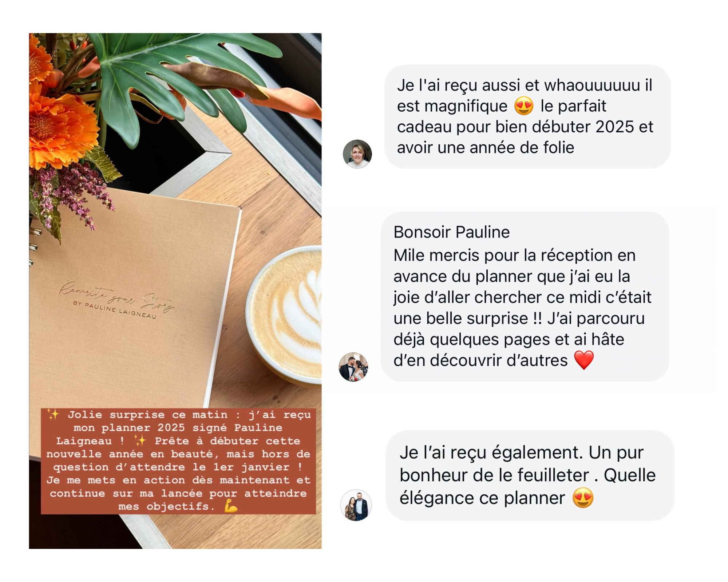
Task: Click the heart-eyes emoji after 'ce planner'
Action: 583,498
